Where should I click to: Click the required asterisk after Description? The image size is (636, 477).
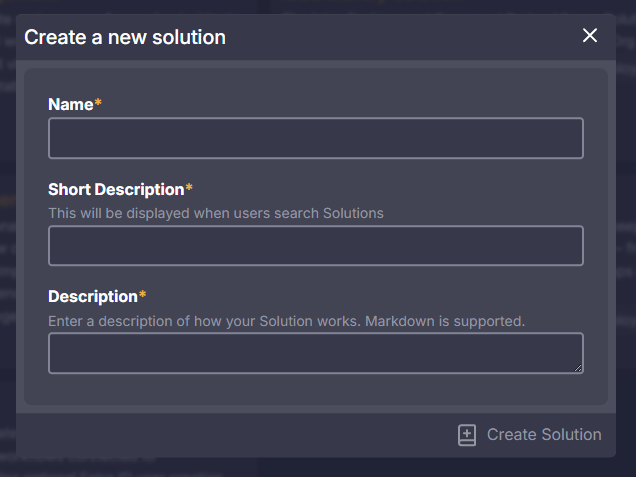pos(142,295)
